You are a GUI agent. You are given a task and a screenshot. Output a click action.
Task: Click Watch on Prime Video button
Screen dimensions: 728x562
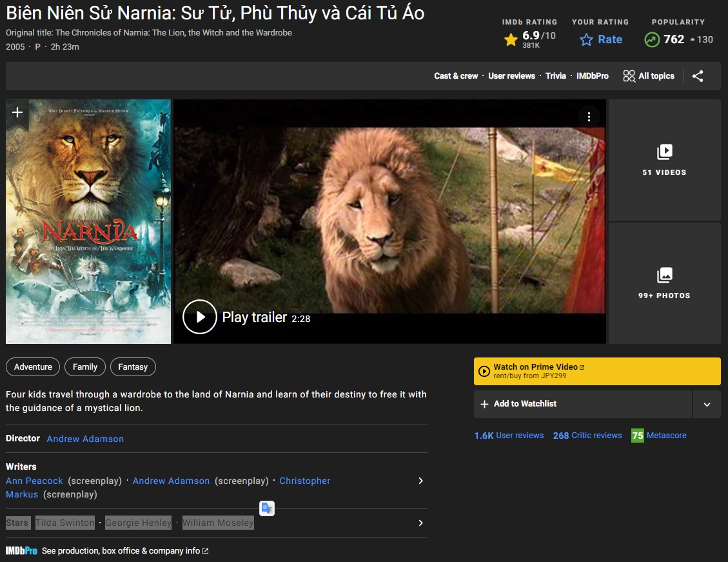597,371
